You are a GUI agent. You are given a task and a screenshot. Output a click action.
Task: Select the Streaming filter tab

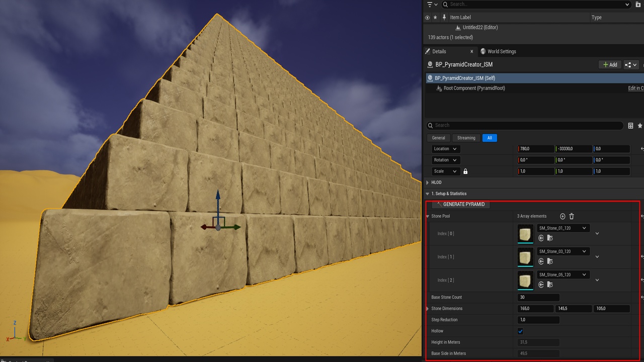pyautogui.click(x=466, y=138)
